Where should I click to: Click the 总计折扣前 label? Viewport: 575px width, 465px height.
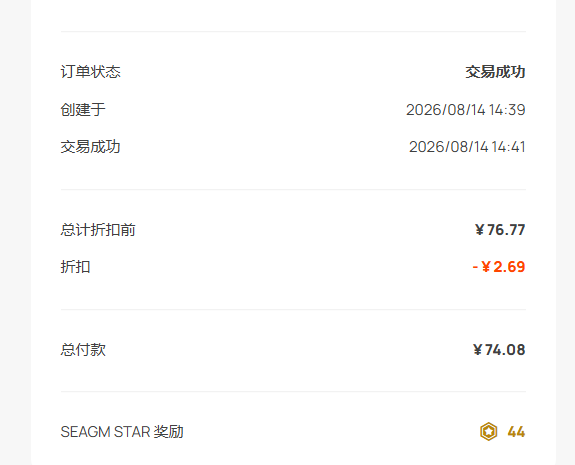98,230
